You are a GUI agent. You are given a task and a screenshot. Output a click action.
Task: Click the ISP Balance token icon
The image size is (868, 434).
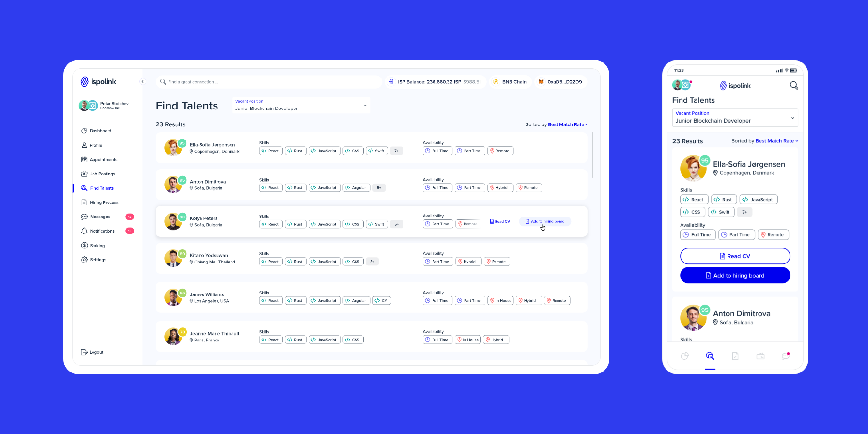(391, 82)
